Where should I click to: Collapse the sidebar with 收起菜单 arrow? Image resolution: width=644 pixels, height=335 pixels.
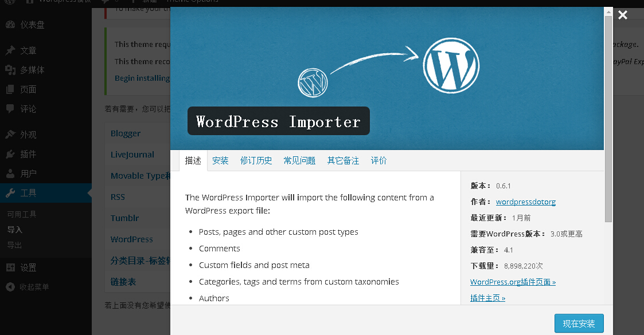(10, 287)
